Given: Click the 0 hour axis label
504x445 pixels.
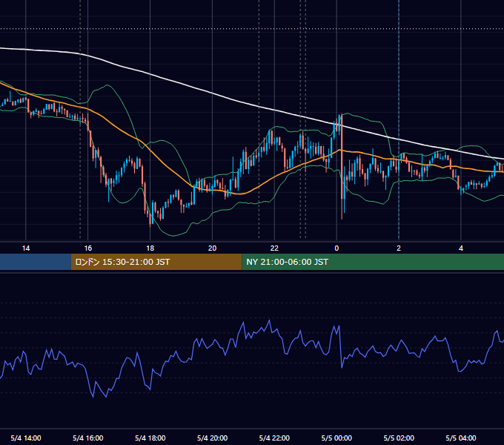Looking at the screenshot, I should [336, 248].
